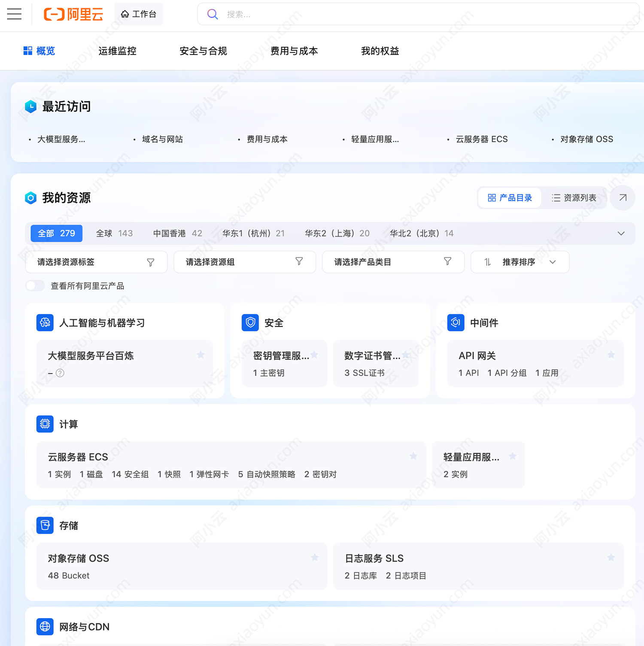Click the 计算 chip category icon

[45, 424]
